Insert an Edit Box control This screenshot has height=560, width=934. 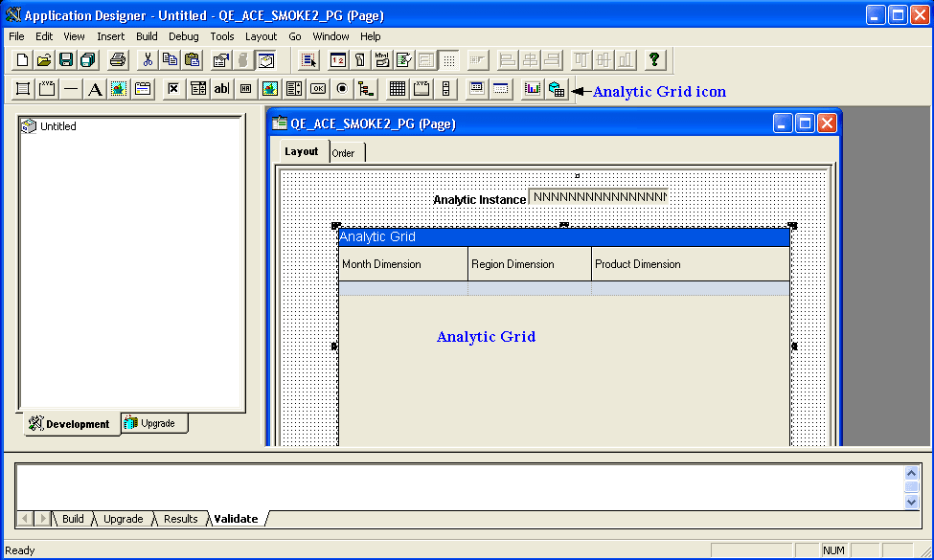coord(221,88)
